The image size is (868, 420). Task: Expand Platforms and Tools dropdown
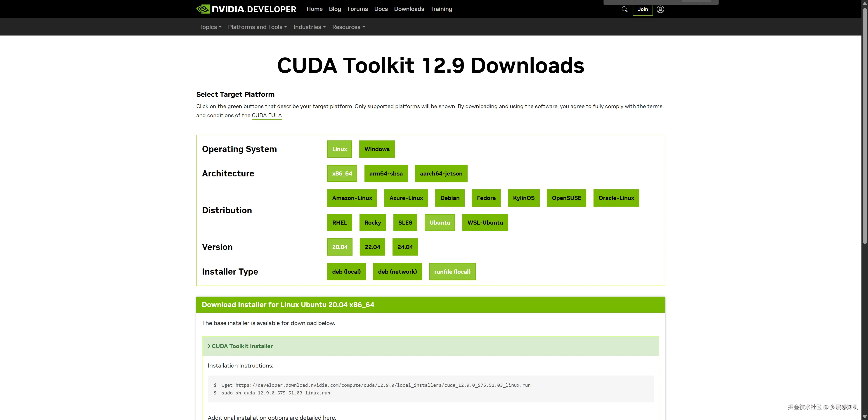[258, 27]
